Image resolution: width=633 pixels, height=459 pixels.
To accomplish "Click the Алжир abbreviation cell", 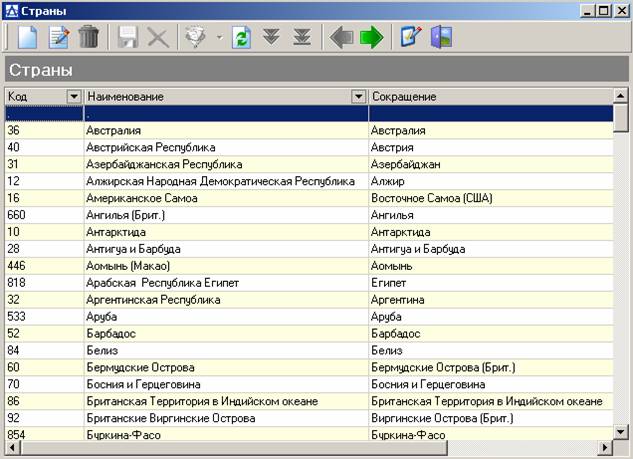I will 491,181.
